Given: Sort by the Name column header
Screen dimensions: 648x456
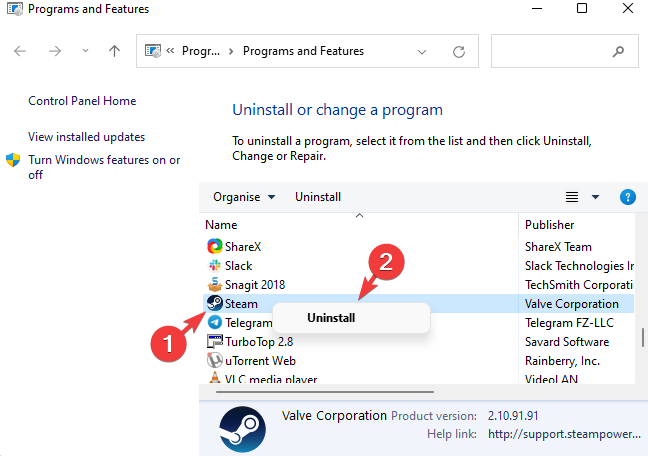Looking at the screenshot, I should tap(221, 225).
